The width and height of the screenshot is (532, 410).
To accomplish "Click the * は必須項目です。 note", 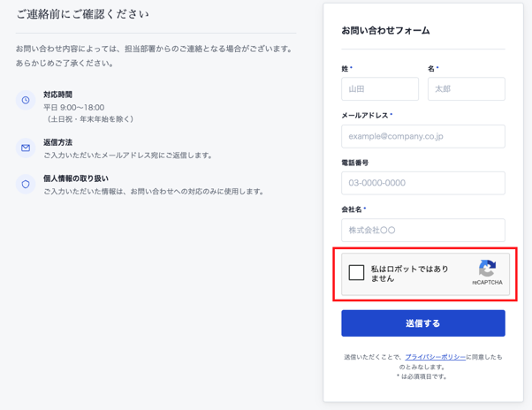I will pos(422,376).
